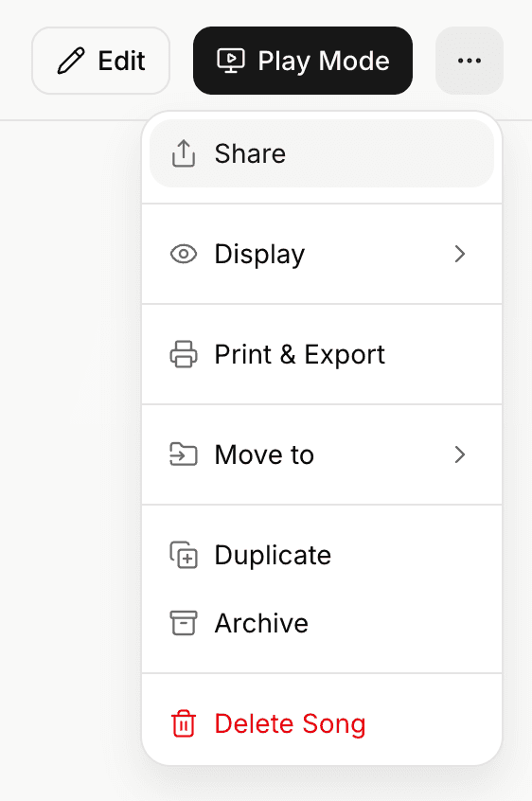Open the Display menu item
The image size is (532, 801).
322,254
